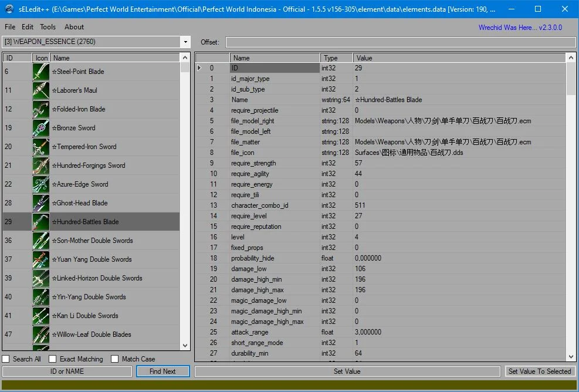Click the Hundred-Battles Blade icon
579x392 pixels.
tap(40, 222)
